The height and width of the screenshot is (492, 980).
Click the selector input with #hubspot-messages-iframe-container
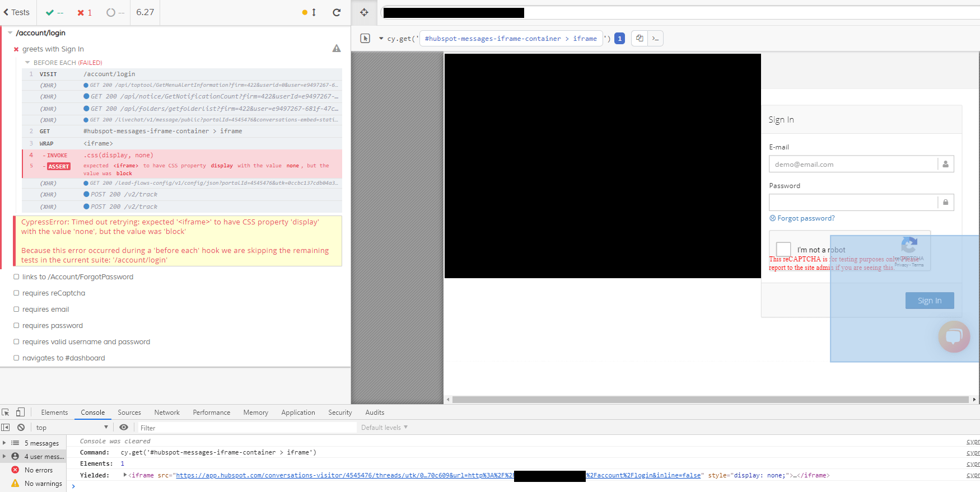coord(511,39)
